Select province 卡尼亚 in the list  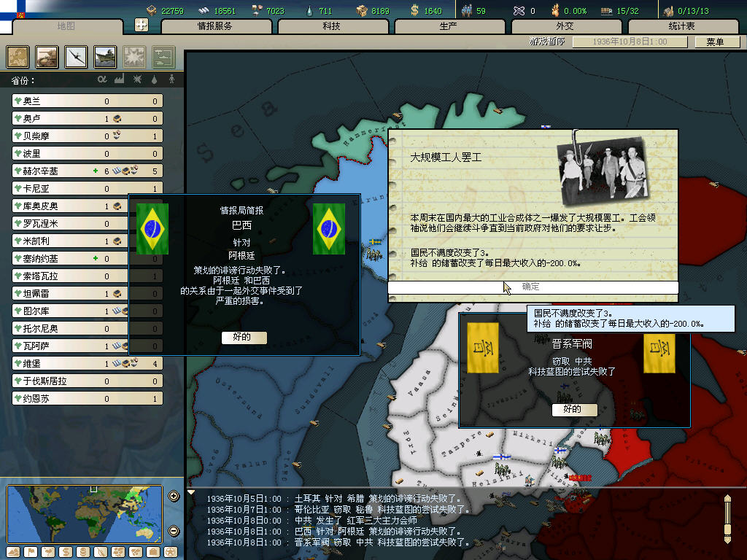pyautogui.click(x=88, y=189)
